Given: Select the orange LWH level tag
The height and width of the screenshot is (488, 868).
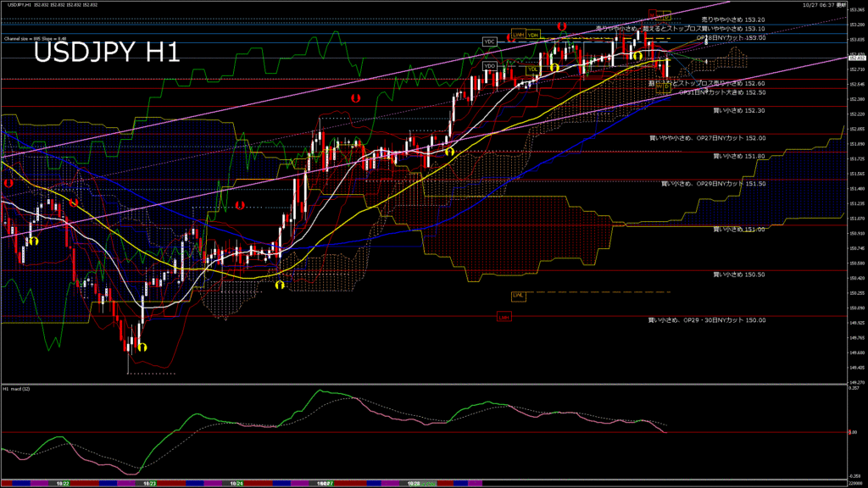Looking at the screenshot, I should point(517,35).
